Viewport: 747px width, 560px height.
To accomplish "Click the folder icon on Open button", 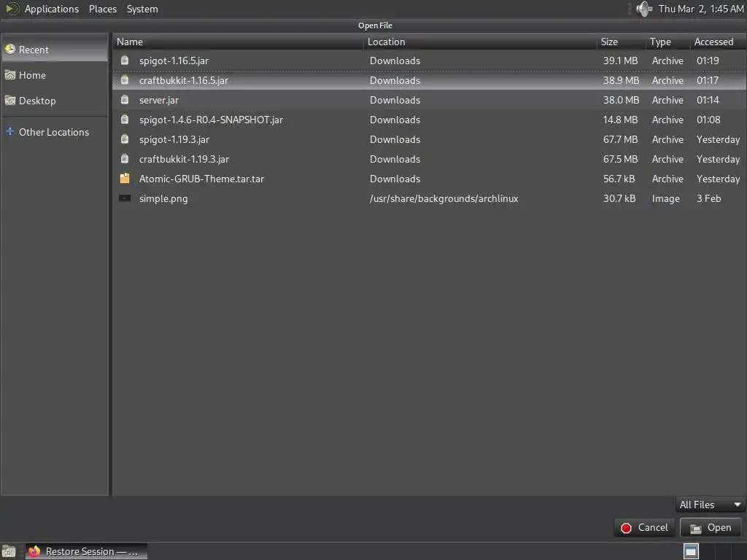I will tap(695, 528).
